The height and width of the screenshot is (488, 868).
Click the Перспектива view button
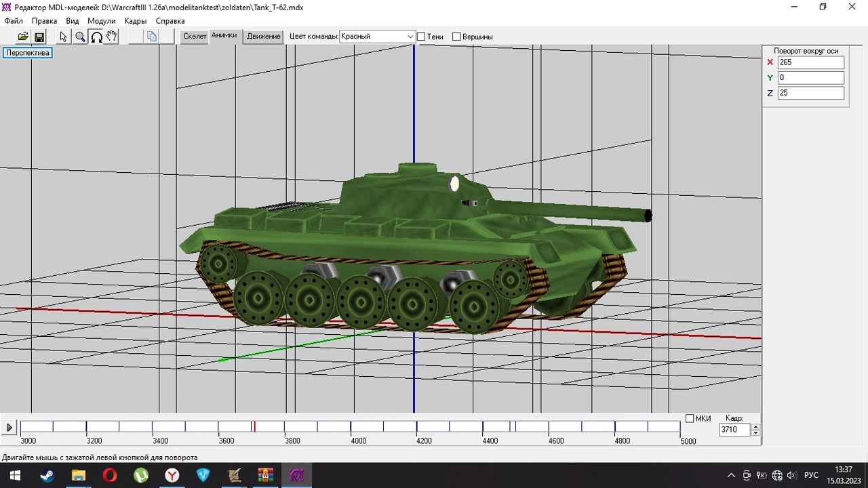pyautogui.click(x=28, y=52)
